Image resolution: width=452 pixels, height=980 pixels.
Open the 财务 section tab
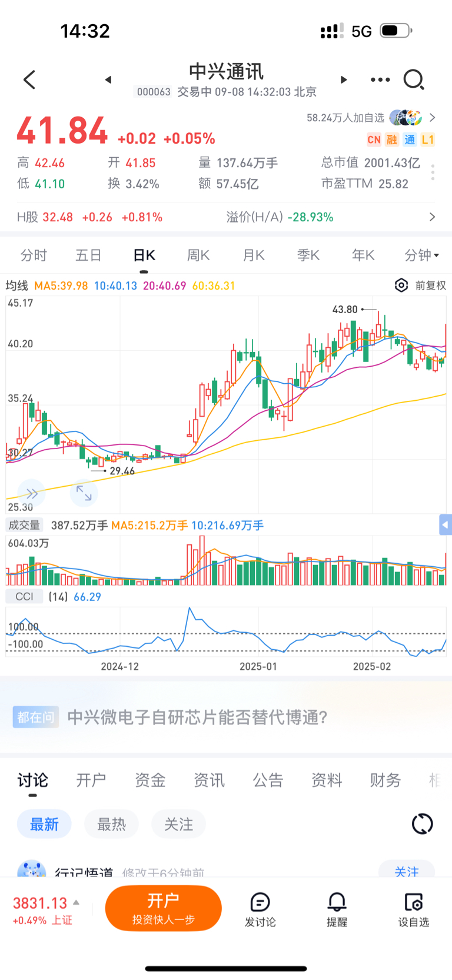click(385, 780)
